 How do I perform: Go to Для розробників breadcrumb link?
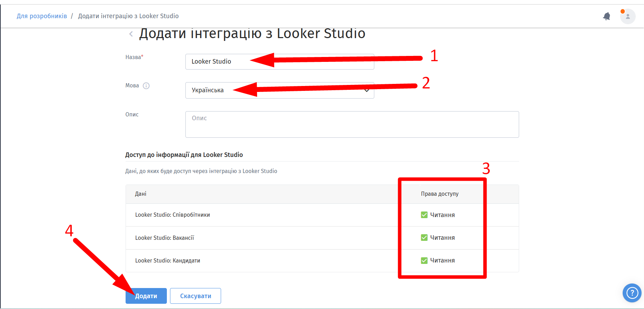point(42,16)
